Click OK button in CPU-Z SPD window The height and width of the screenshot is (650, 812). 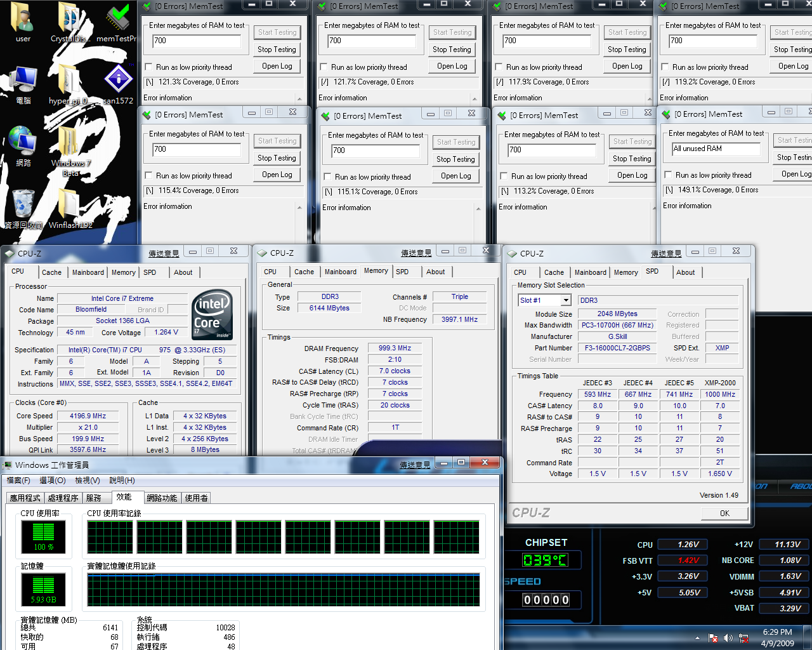[724, 514]
